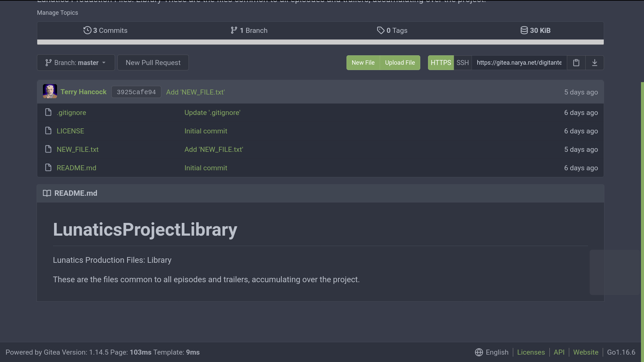644x362 pixels.
Task: Click the copy URL clipboard icon
Action: click(576, 63)
